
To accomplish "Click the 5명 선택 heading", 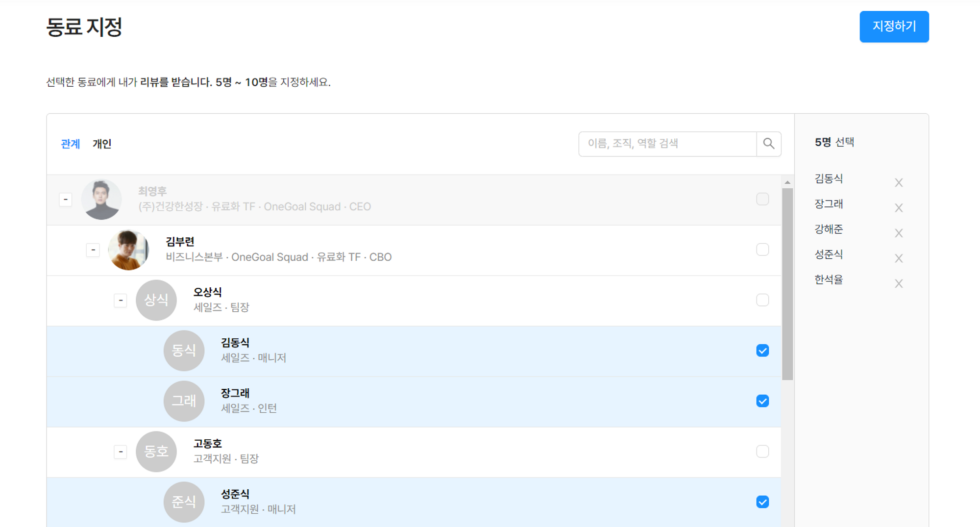I will click(x=834, y=142).
